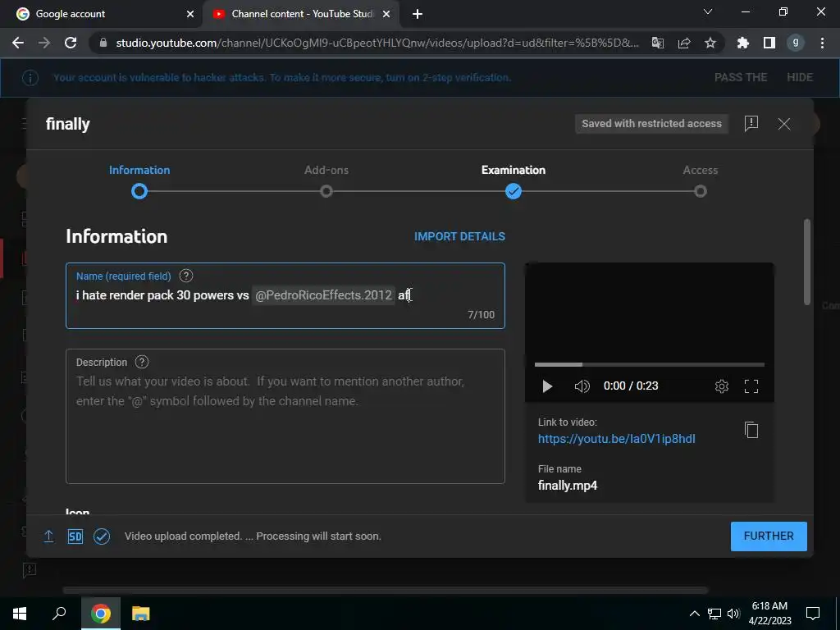Open tab search chevron in title bar
840x630 pixels.
point(708,11)
